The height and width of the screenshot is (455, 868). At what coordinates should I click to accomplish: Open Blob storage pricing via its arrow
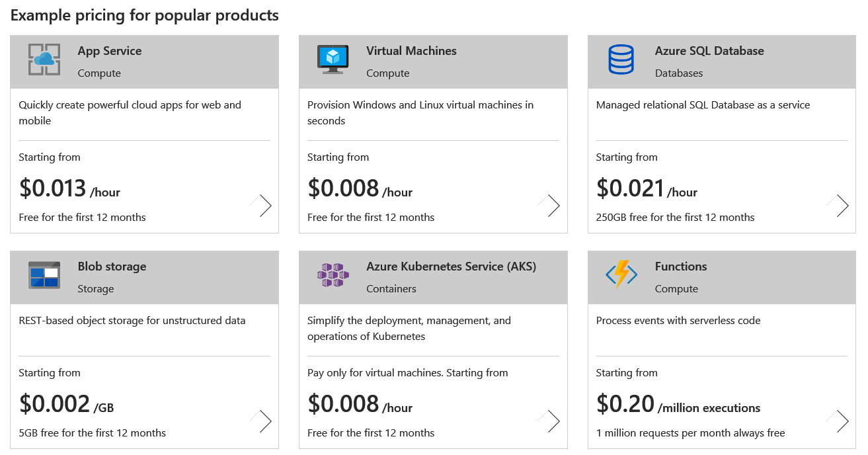260,421
